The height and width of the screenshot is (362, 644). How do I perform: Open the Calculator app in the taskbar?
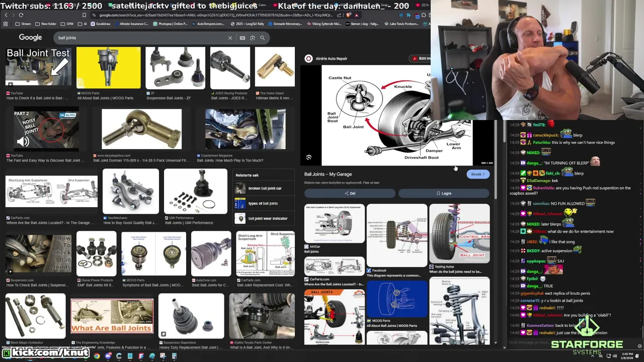[174, 356]
